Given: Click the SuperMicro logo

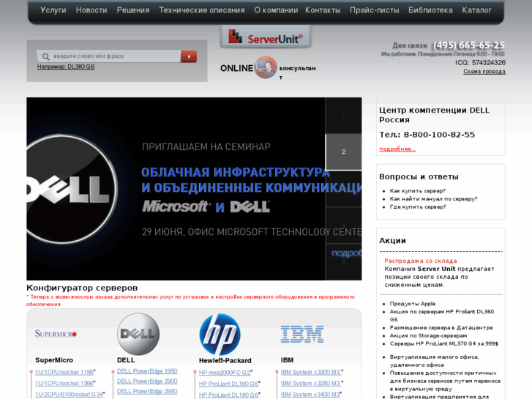Looking at the screenshot, I should (56, 334).
